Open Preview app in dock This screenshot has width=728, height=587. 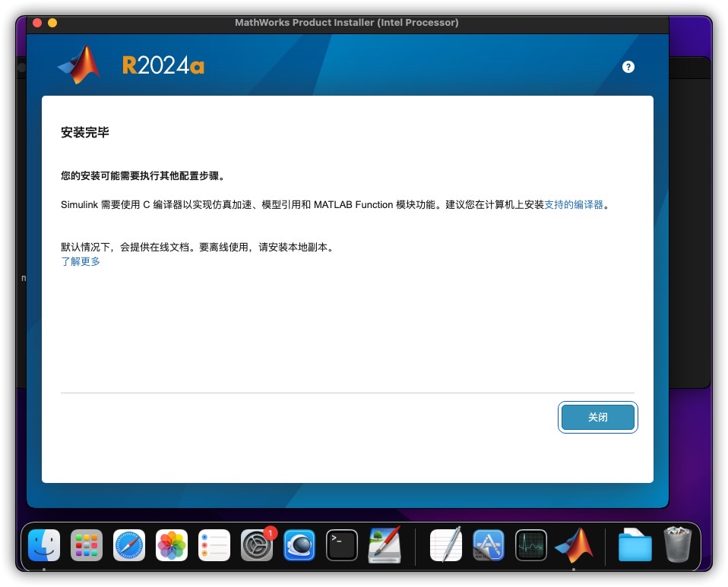[385, 544]
